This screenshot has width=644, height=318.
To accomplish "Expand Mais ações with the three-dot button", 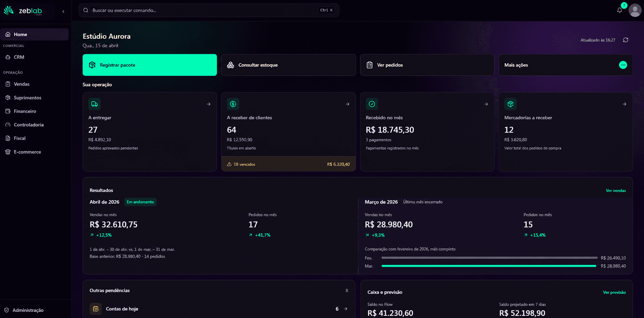I will 623,65.
